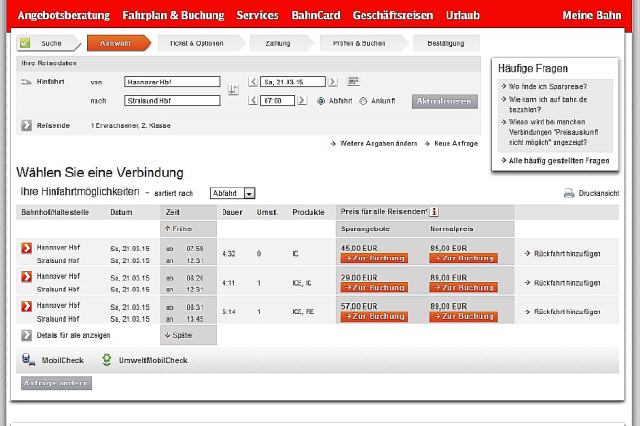Click the time field 07:00
The width and height of the screenshot is (640, 426).
(277, 100)
